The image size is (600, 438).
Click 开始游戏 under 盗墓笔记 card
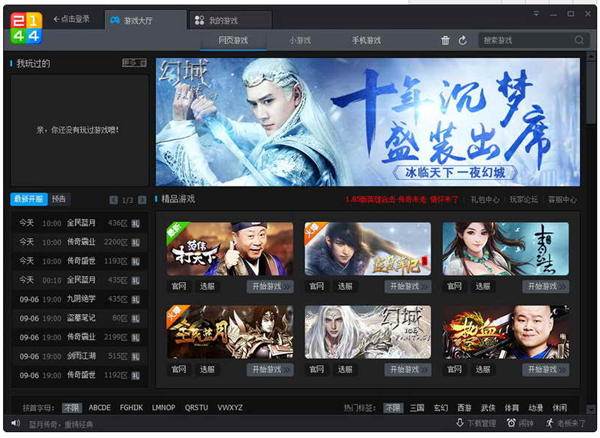point(408,286)
